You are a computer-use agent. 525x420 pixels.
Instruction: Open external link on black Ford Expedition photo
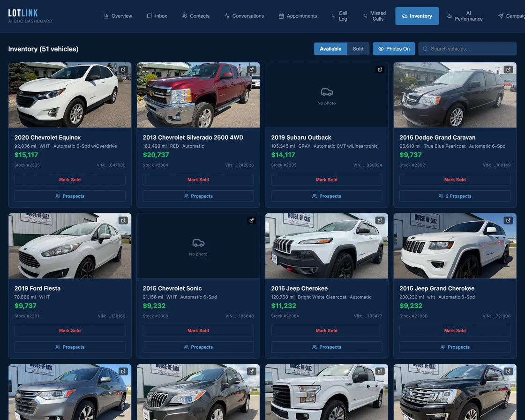[508, 371]
